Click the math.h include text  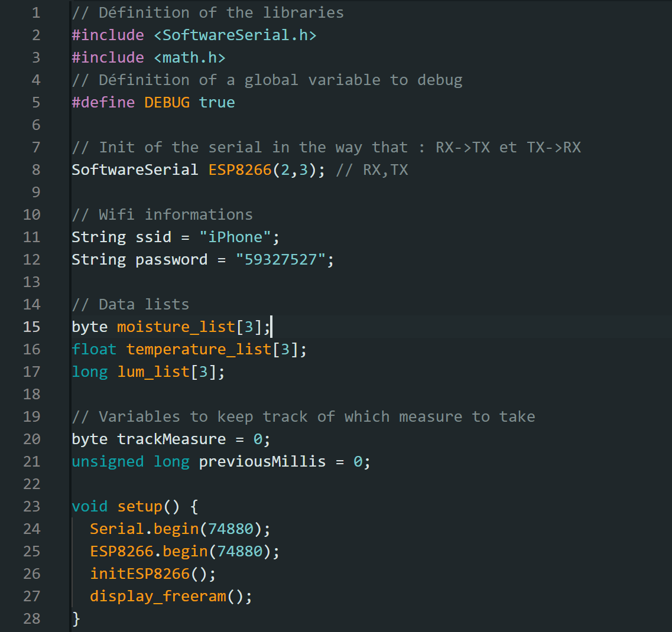tap(190, 57)
